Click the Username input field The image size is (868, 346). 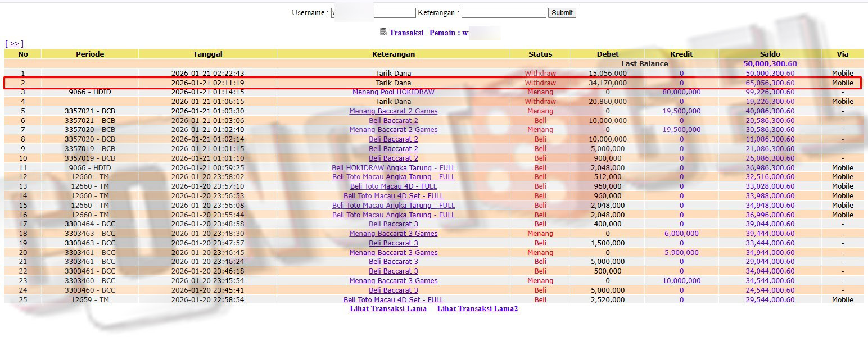tap(374, 12)
